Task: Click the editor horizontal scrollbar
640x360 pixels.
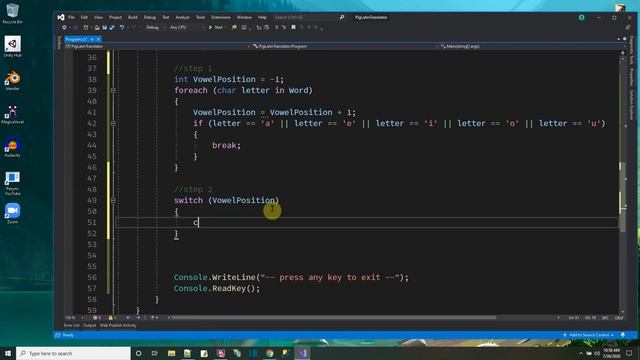Action: [x=335, y=317]
